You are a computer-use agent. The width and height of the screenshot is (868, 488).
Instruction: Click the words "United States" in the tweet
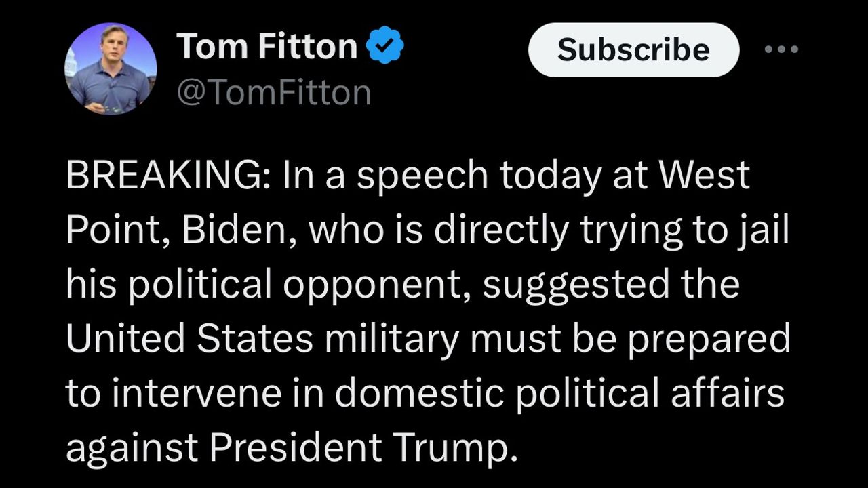tap(189, 340)
